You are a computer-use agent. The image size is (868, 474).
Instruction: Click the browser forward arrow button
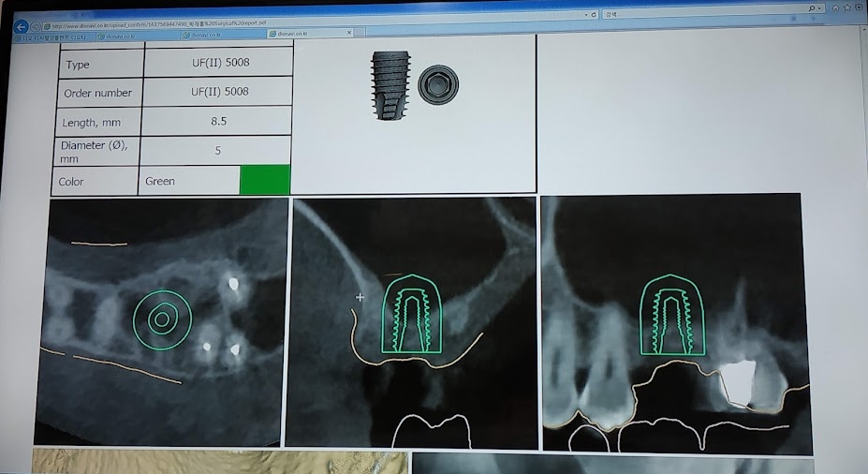tap(35, 26)
